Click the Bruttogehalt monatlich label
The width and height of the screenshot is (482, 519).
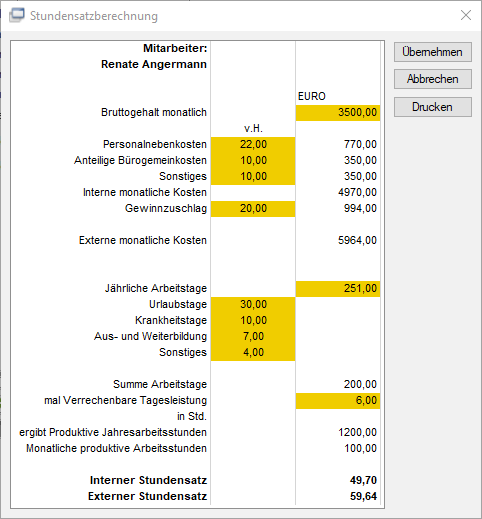(154, 112)
